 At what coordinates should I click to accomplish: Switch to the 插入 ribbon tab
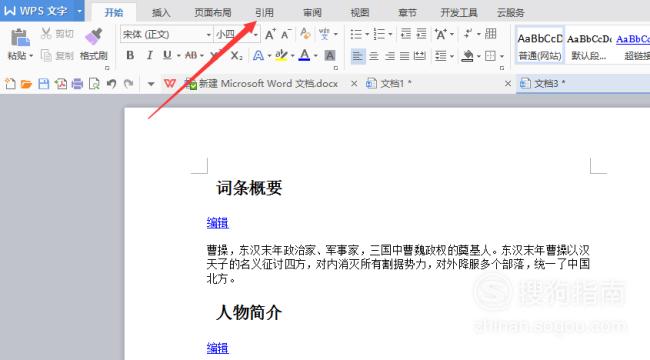(161, 12)
